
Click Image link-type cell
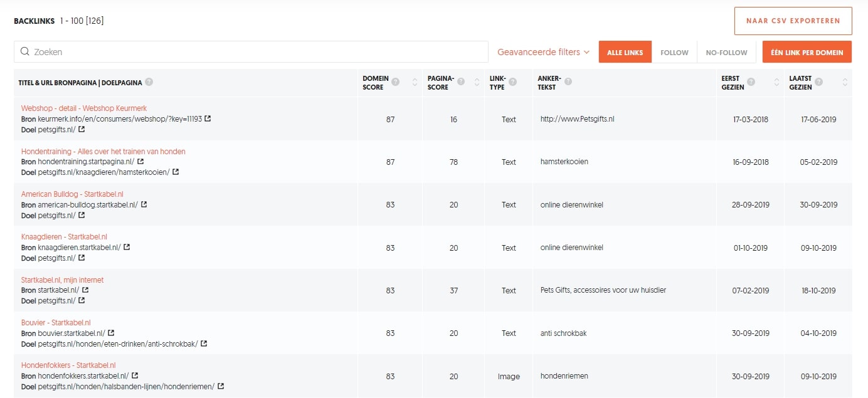tap(509, 376)
